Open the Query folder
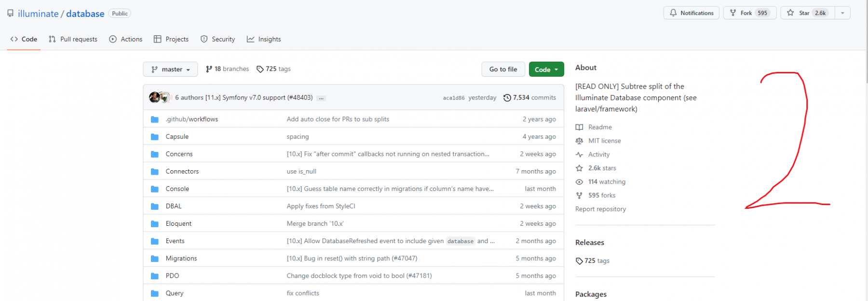This screenshot has height=301, width=868. (x=175, y=293)
